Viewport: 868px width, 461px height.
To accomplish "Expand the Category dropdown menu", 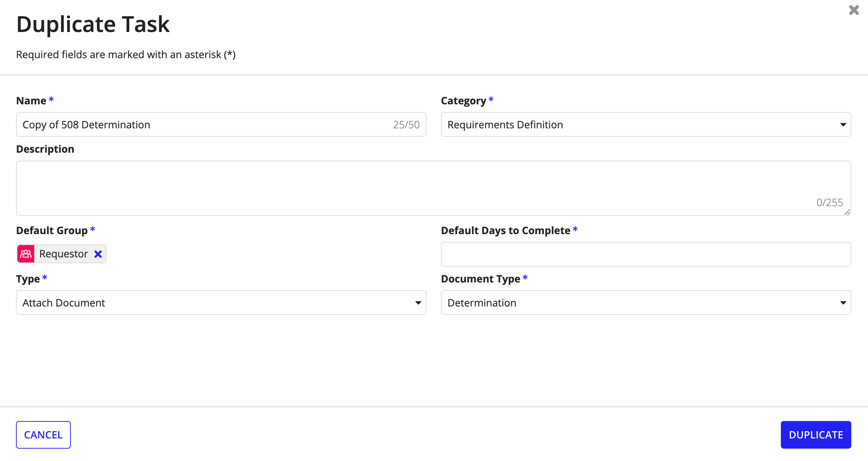I will [841, 124].
